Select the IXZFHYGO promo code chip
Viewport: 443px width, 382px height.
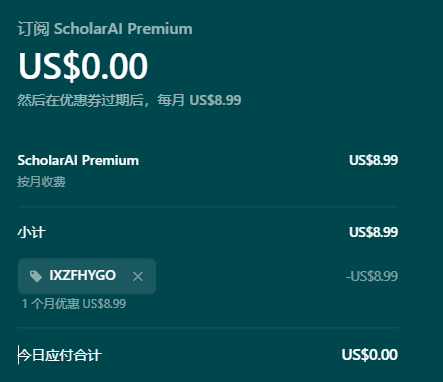click(x=87, y=276)
